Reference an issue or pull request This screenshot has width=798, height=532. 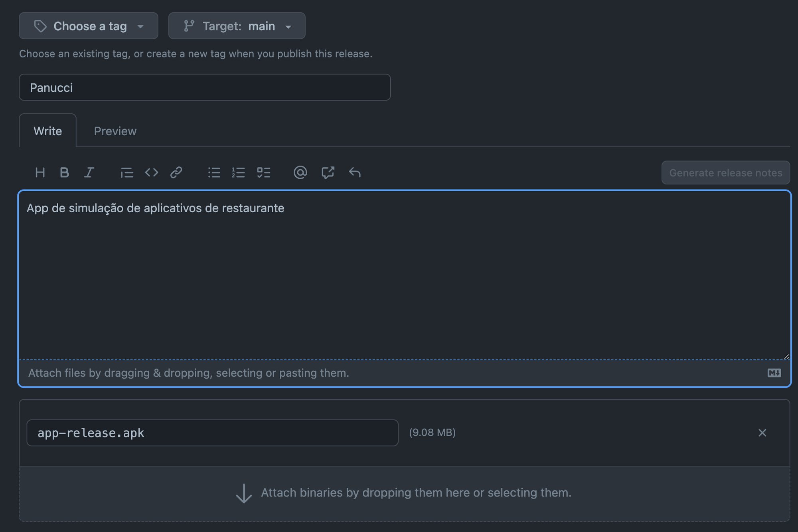click(x=328, y=172)
